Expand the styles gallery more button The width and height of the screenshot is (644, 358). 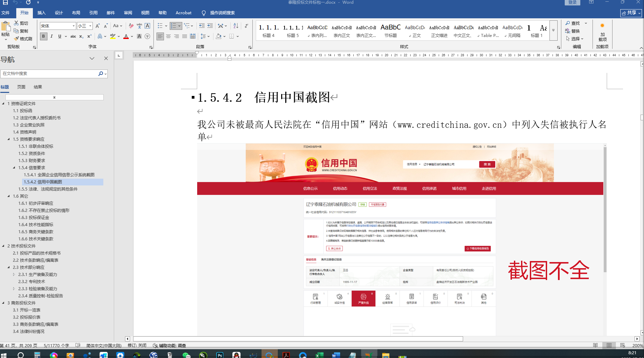[x=554, y=30]
